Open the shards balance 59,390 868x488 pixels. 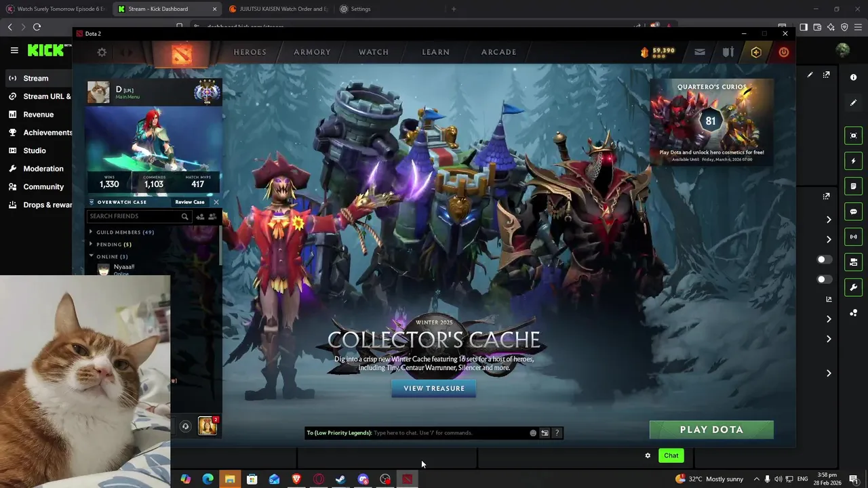tap(658, 52)
